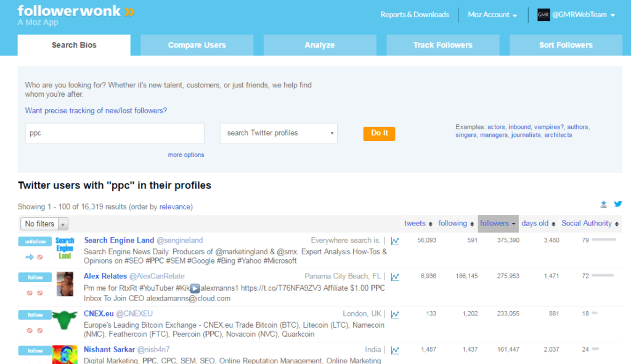
Task: Follow Nishant Sarkar
Action: 35,350
